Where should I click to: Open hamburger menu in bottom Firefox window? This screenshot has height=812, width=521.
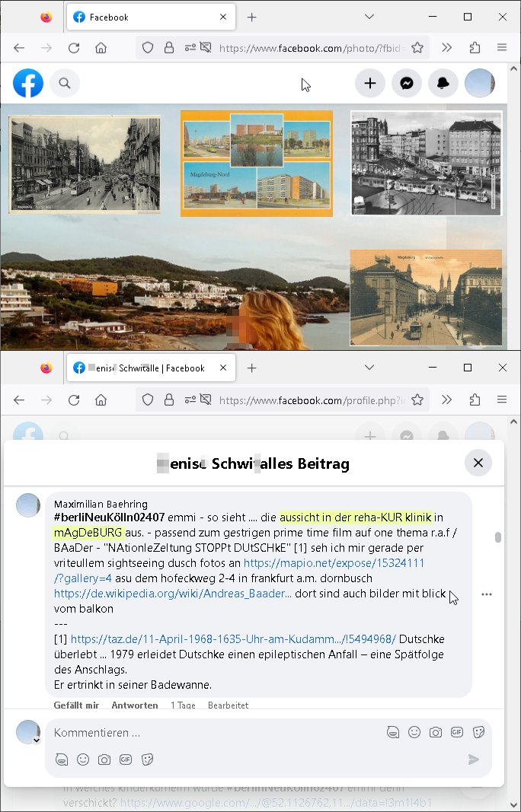coord(502,400)
